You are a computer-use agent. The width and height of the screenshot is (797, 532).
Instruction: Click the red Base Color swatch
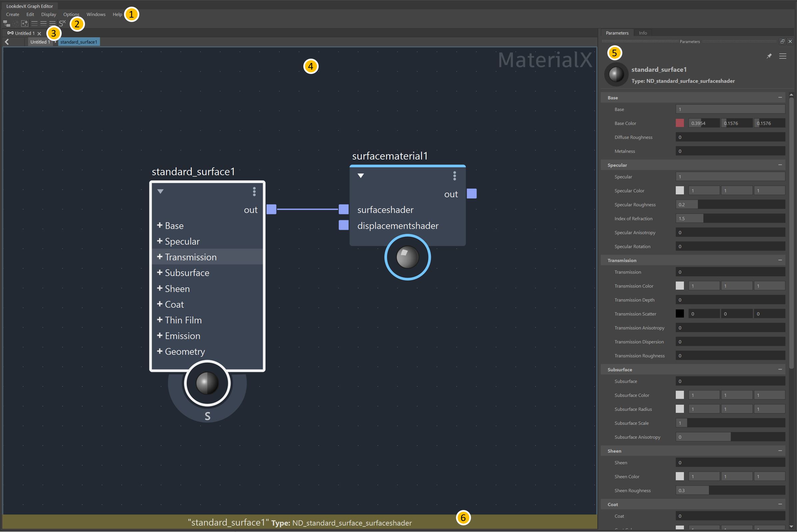click(x=680, y=123)
